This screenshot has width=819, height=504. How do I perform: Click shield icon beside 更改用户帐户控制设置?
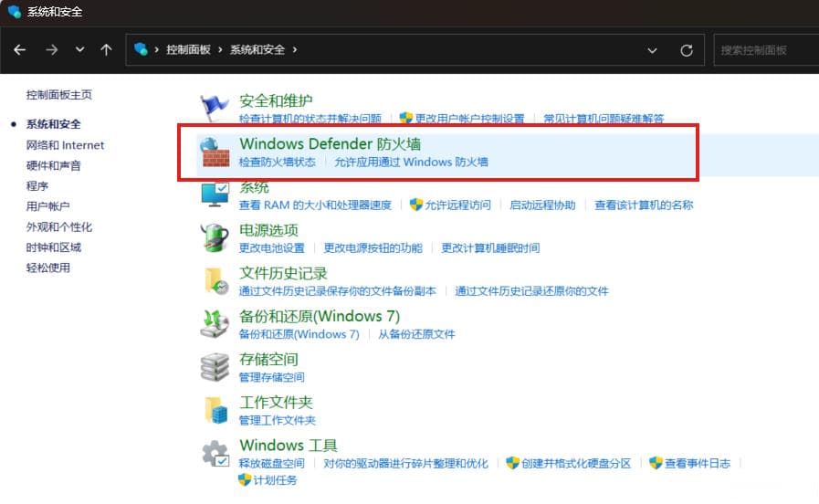click(x=405, y=118)
